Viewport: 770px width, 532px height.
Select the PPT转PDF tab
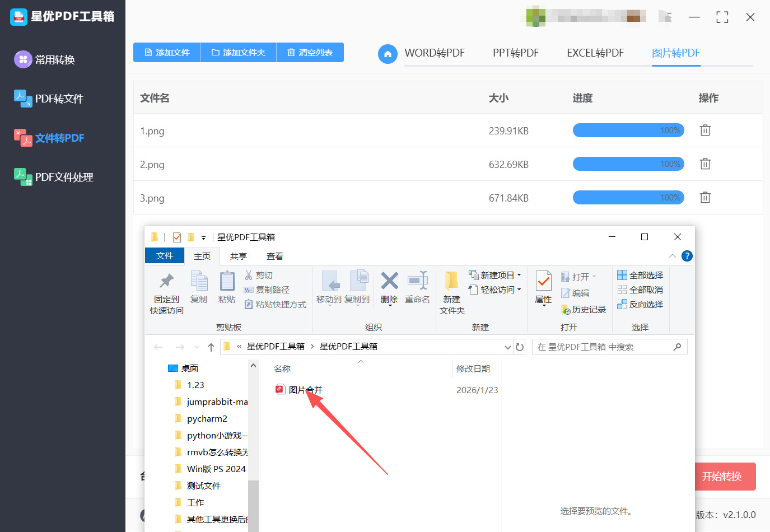tap(516, 53)
